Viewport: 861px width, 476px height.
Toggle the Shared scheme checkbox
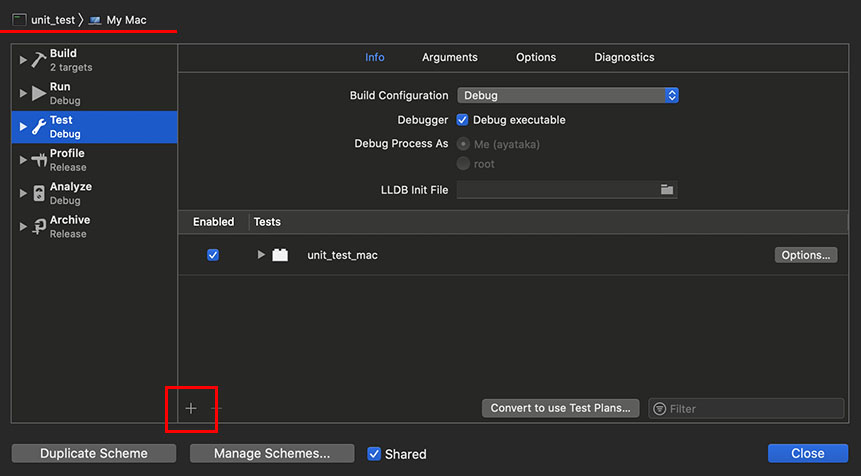point(375,453)
